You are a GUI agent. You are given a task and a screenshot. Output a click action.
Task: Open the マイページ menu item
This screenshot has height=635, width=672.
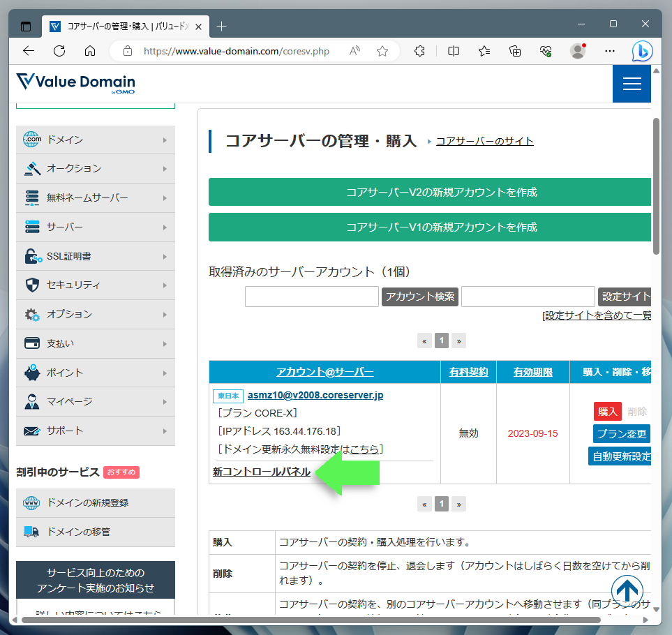[x=96, y=401]
